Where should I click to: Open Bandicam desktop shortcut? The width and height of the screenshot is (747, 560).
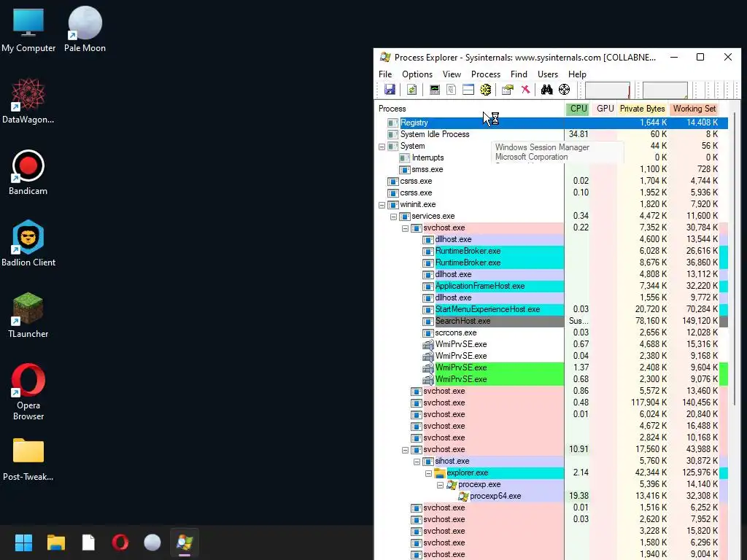click(28, 172)
